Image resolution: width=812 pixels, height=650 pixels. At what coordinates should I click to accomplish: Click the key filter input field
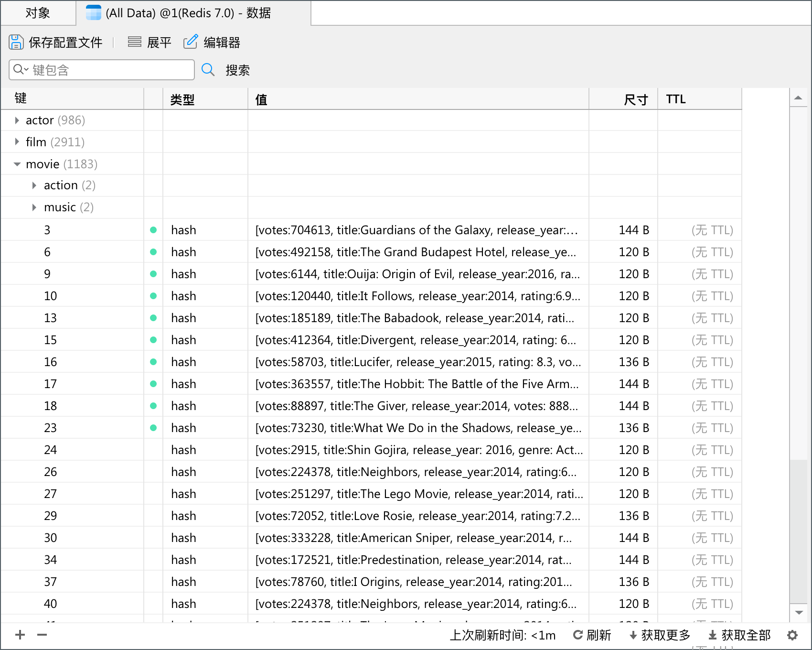click(110, 70)
